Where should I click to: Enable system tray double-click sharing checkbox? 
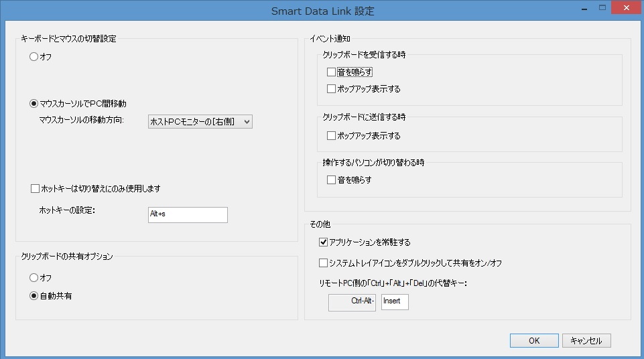324,263
